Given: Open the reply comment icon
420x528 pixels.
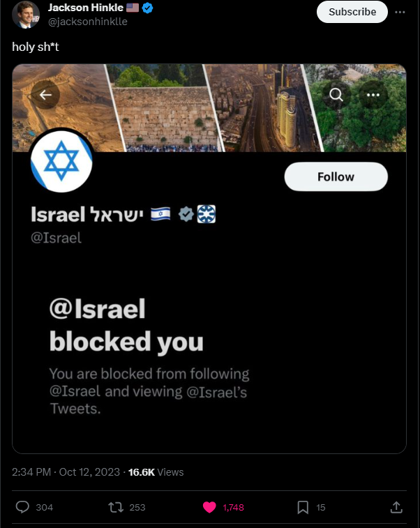Looking at the screenshot, I should (22, 507).
